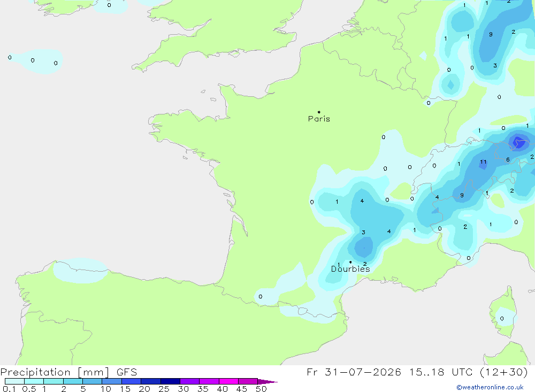Viewport: 535px width, 392px height.
Task: Click the '50' legend scale label
Action: pyautogui.click(x=261, y=389)
